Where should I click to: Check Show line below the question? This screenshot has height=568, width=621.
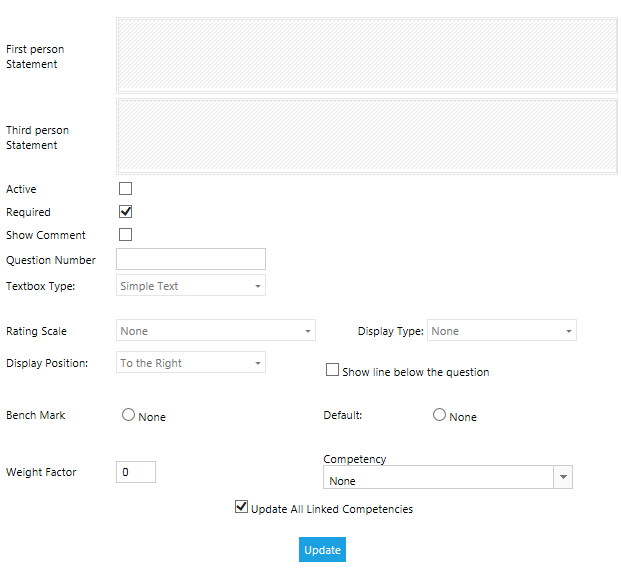(x=333, y=370)
